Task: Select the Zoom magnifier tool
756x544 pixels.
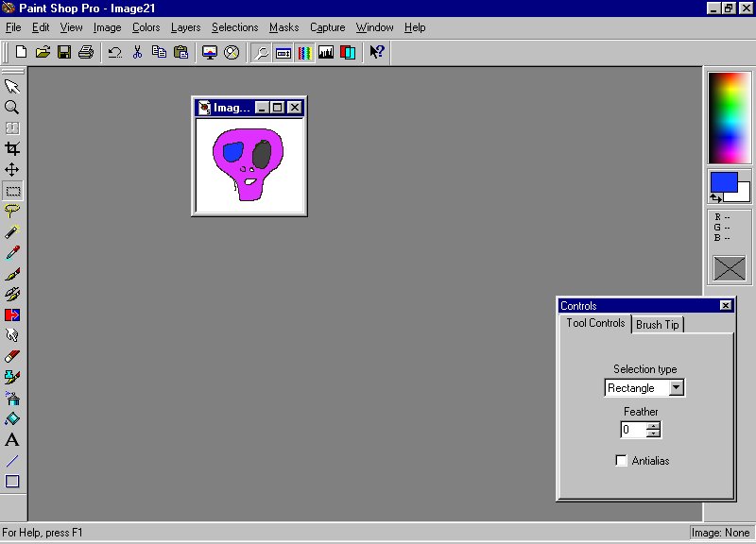Action: (x=12, y=108)
